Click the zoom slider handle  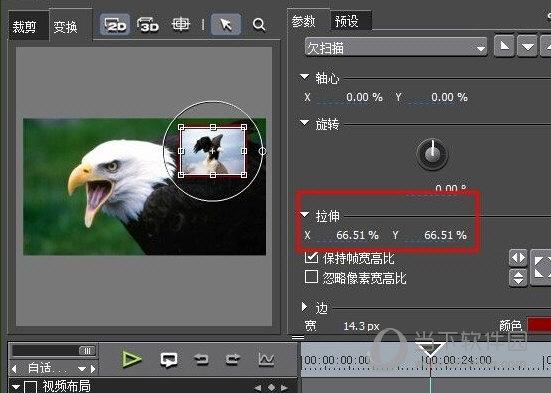pyautogui.click(x=87, y=351)
